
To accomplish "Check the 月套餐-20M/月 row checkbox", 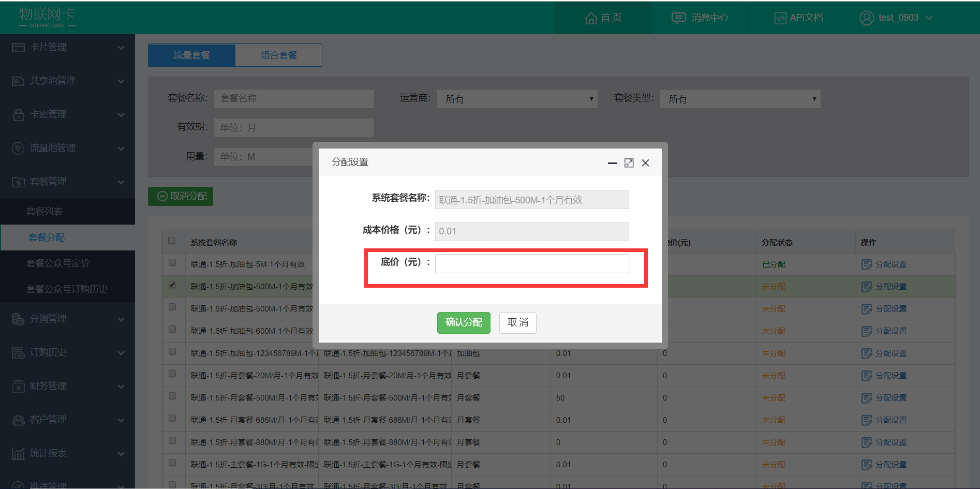I will click(172, 374).
